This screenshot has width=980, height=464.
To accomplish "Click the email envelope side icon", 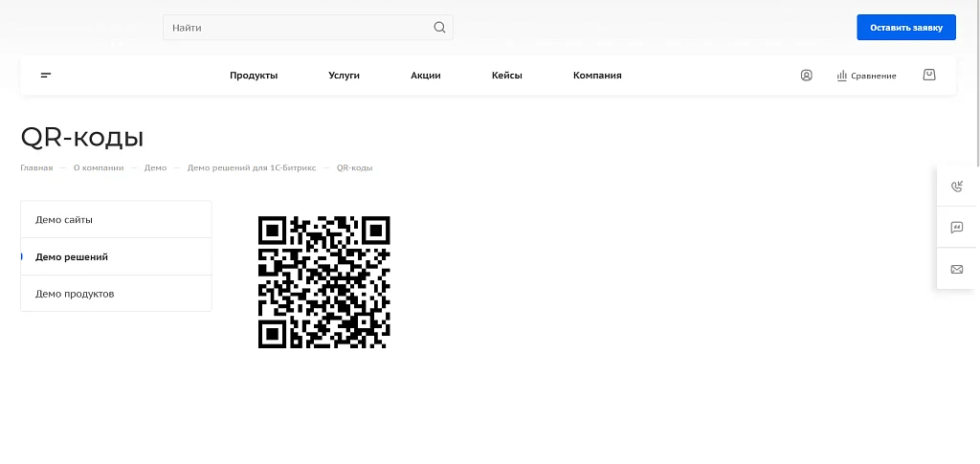I will pos(957,269).
